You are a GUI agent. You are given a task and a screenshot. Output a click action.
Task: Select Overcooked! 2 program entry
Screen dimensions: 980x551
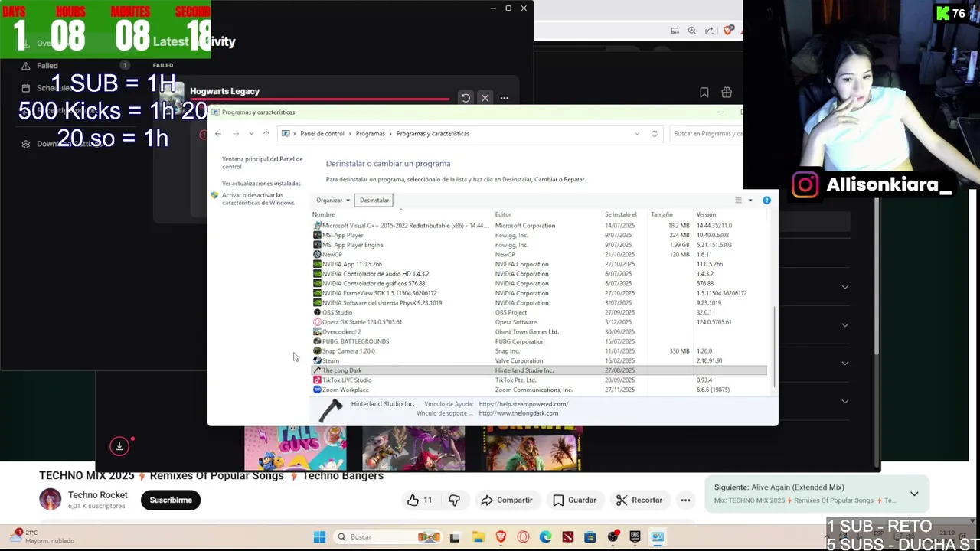pyautogui.click(x=539, y=332)
